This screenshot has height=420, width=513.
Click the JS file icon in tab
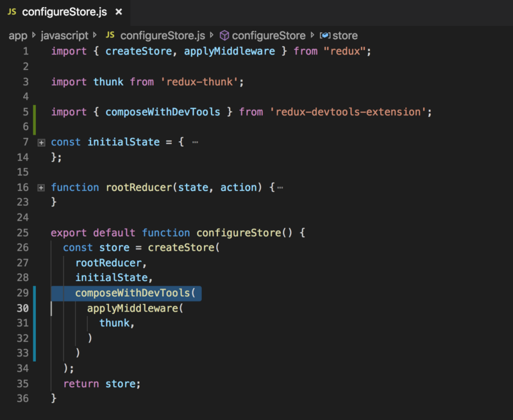point(11,12)
